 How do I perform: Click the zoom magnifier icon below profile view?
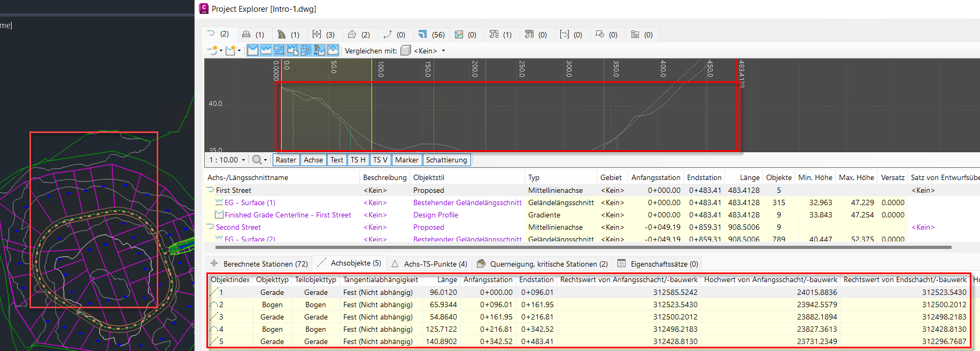point(257,160)
